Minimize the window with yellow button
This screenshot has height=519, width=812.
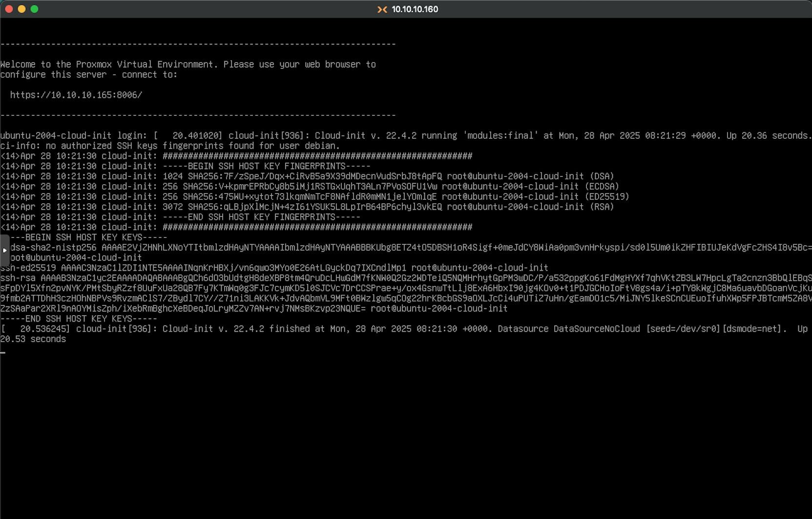click(21, 9)
